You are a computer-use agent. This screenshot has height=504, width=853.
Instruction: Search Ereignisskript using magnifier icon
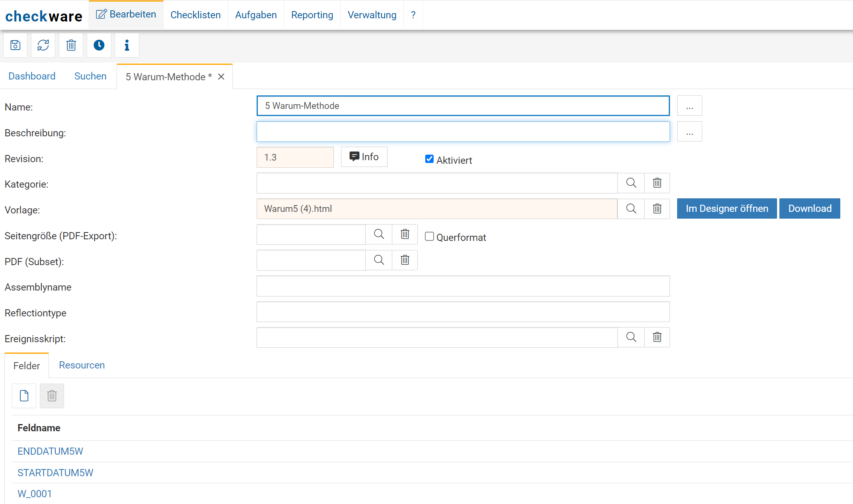tap(631, 337)
